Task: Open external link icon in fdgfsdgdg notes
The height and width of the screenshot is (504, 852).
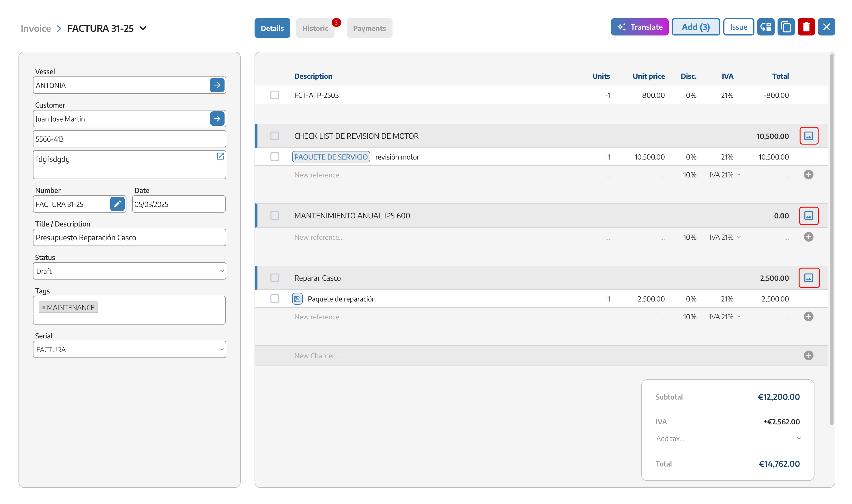Action: coord(220,156)
